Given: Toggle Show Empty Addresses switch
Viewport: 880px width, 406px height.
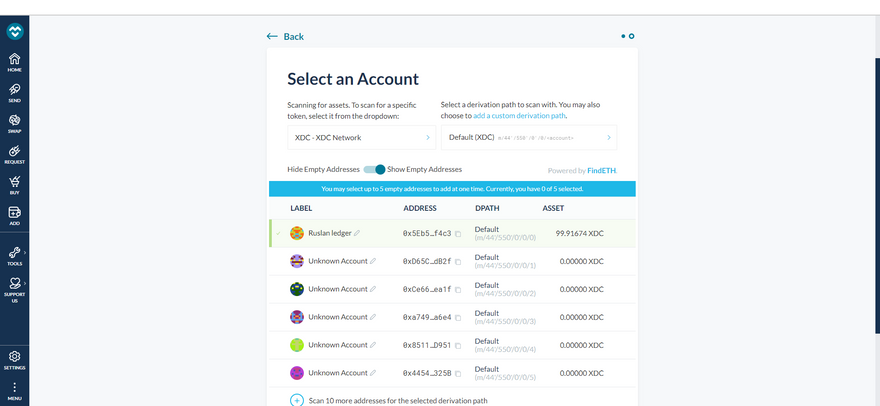Looking at the screenshot, I should pos(374,170).
